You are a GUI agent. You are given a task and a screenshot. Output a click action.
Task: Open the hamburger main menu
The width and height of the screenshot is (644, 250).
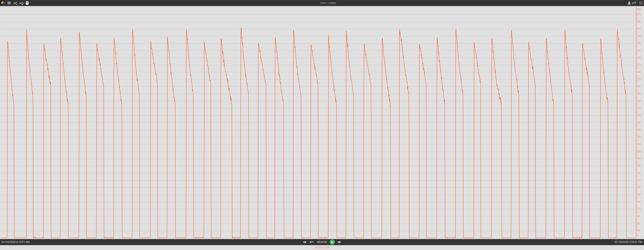click(x=9, y=3)
